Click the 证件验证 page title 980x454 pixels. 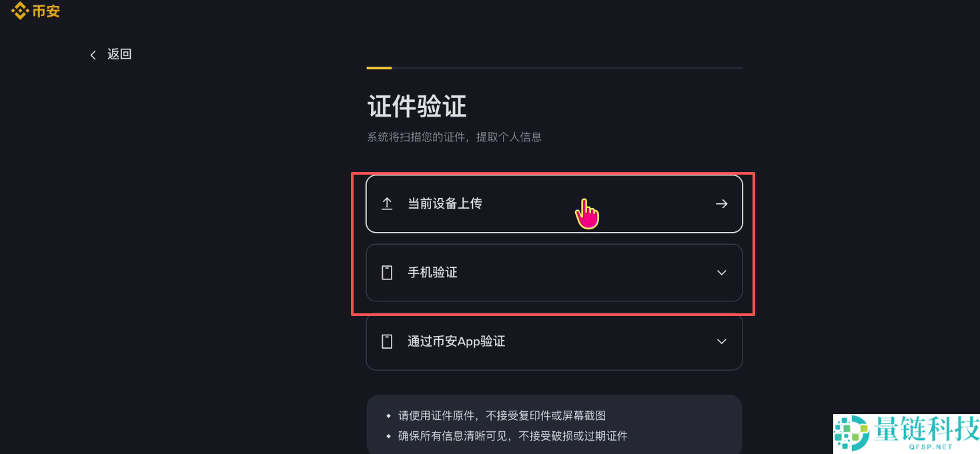(418, 105)
